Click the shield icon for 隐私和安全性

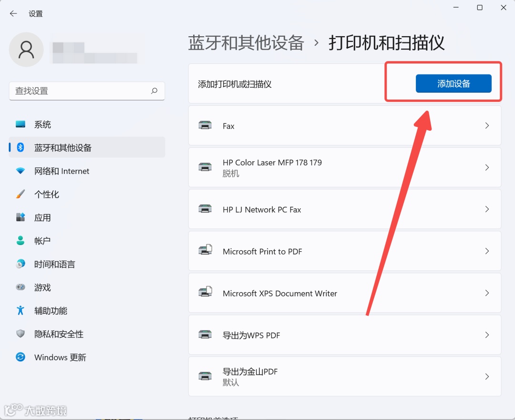coord(21,334)
